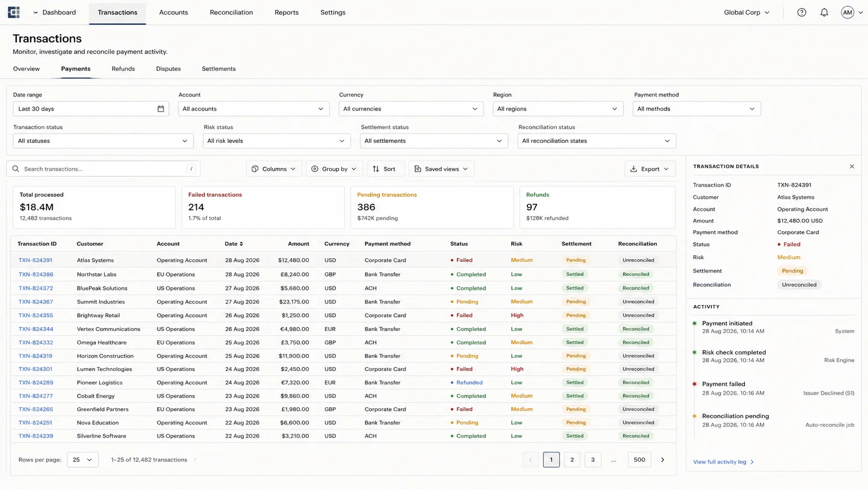Expand the Global Corp organization switcher
Viewport: 868px width, 489px height.
(747, 12)
